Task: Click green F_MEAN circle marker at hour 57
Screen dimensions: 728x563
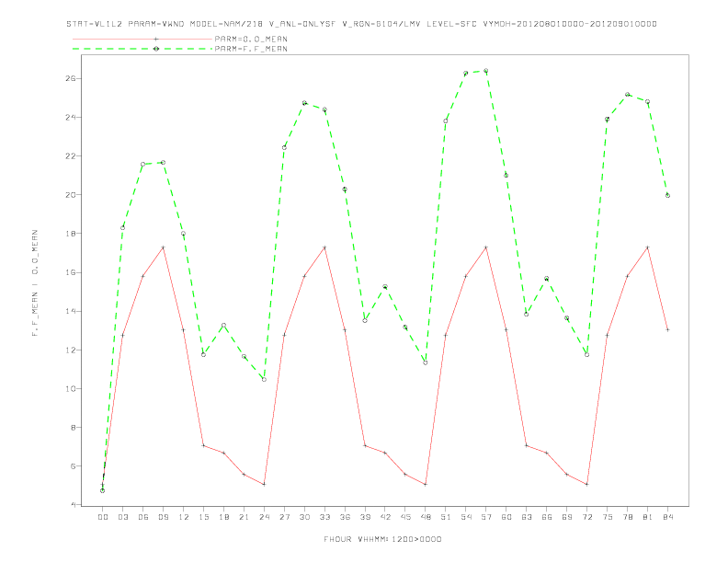Action: [x=486, y=71]
